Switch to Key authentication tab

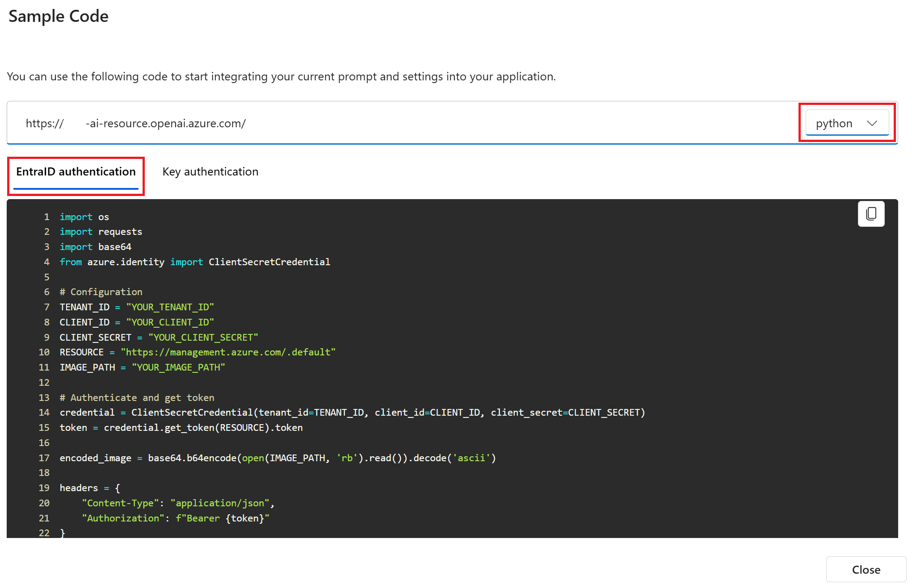pyautogui.click(x=210, y=172)
